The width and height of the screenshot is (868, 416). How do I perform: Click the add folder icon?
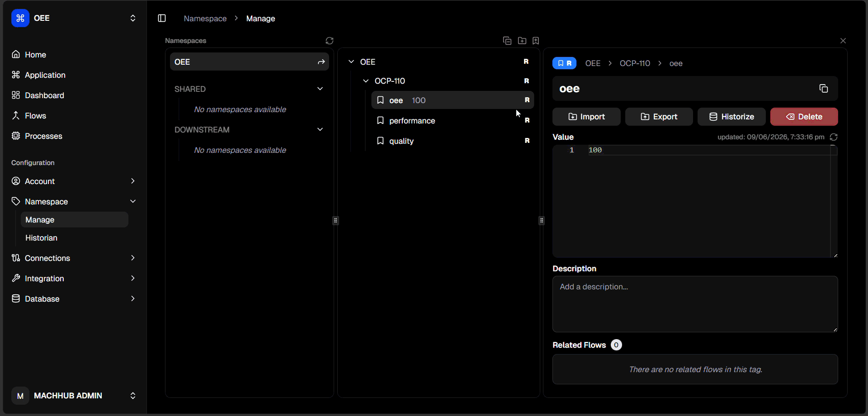click(522, 41)
